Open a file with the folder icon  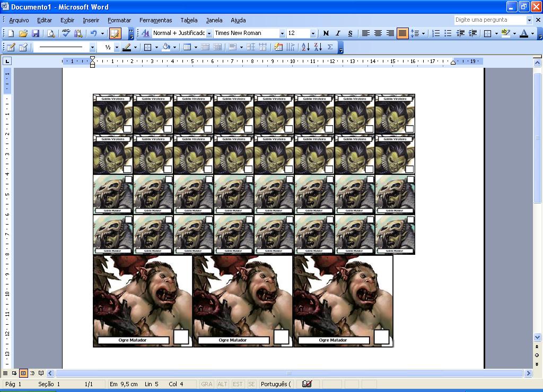coord(23,33)
